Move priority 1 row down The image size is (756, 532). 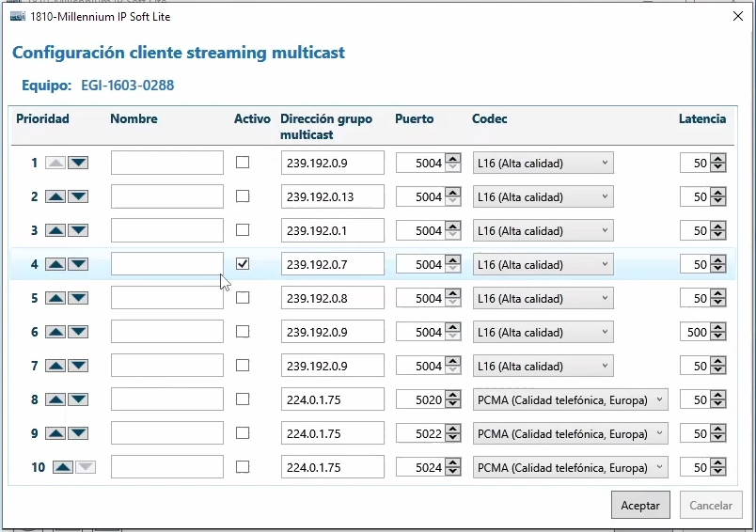coord(78,163)
